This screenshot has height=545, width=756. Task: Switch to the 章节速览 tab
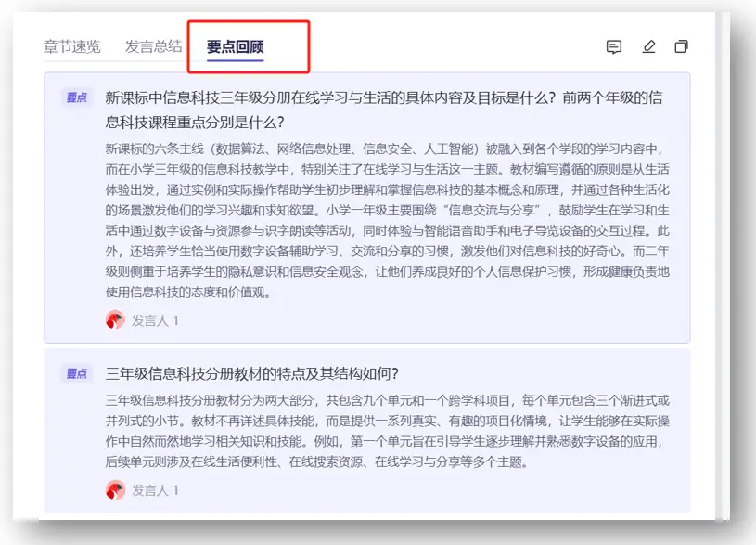[x=71, y=46]
